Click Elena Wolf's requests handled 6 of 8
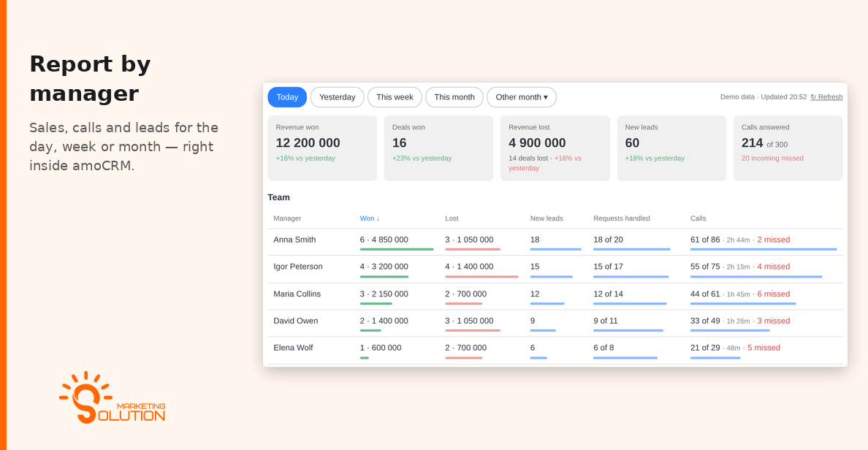The height and width of the screenshot is (450, 868). click(x=604, y=348)
